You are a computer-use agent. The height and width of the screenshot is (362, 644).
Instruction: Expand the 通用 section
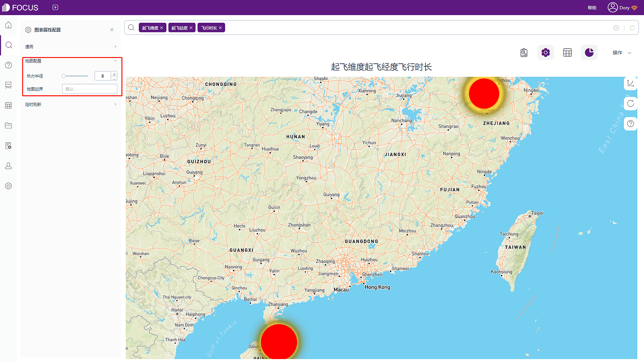point(70,47)
